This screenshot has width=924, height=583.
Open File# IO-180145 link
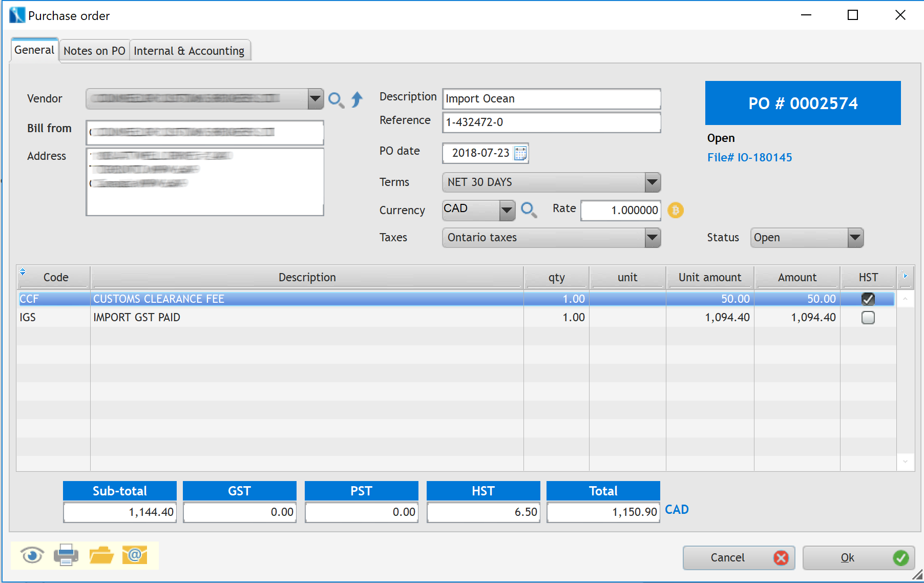749,158
